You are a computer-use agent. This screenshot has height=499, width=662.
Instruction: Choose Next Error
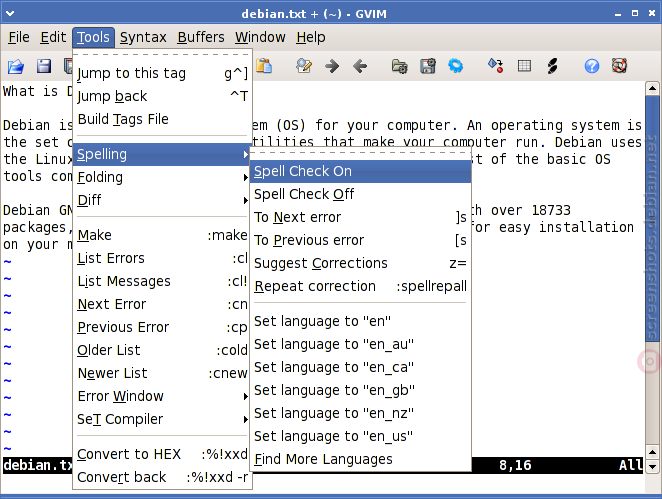point(163,304)
